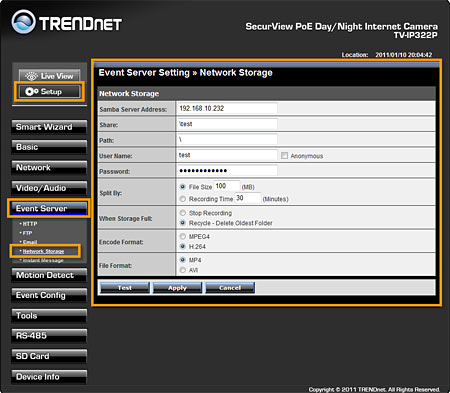Click the User Name field

pyautogui.click(x=227, y=155)
